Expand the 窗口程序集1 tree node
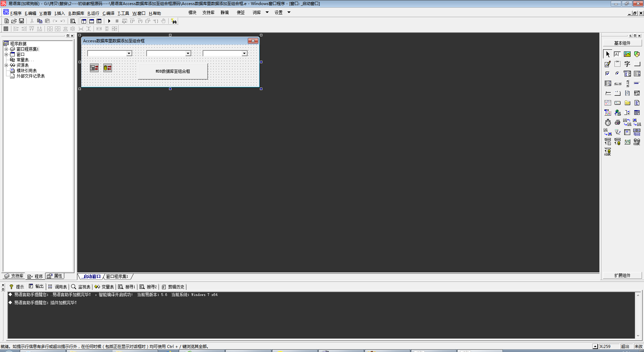Screen dimensions: 644x352 tap(6, 49)
